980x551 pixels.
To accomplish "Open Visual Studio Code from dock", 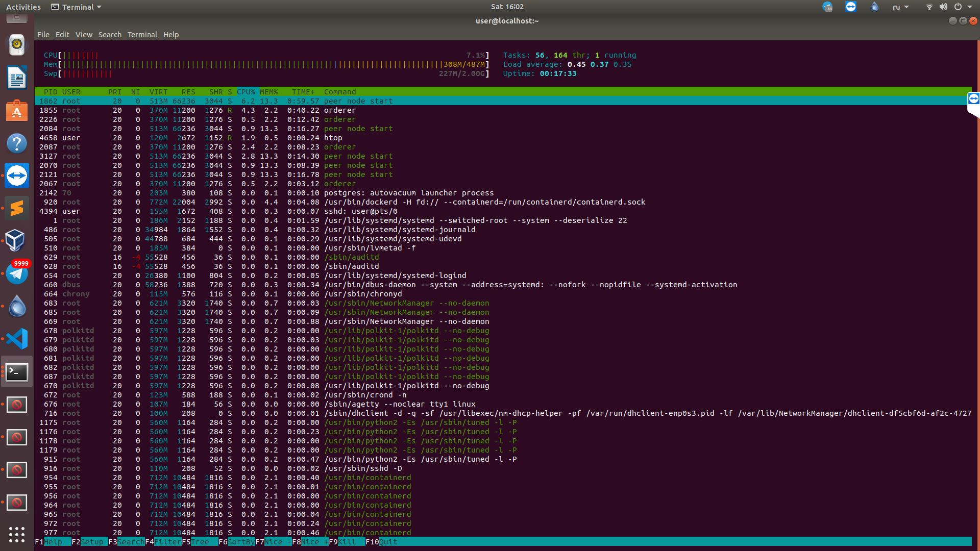I will pyautogui.click(x=17, y=339).
